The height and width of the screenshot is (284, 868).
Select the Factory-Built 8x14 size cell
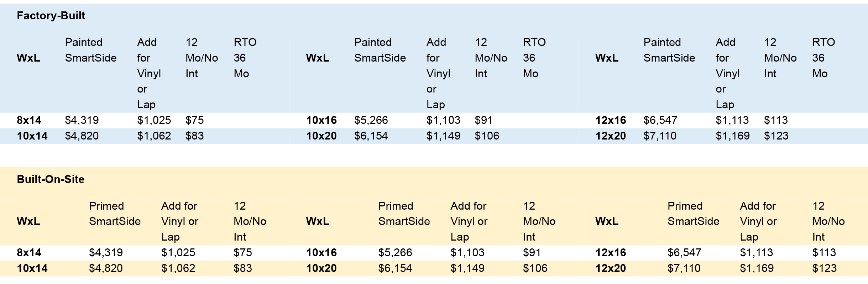[x=29, y=120]
